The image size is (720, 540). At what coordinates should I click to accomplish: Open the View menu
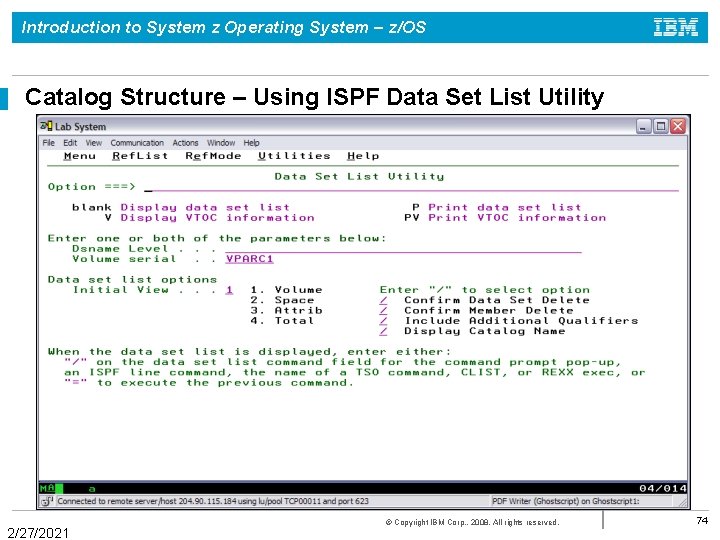point(94,143)
